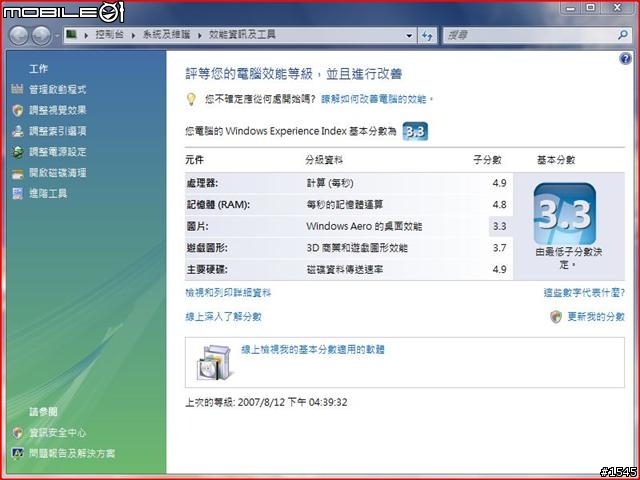This screenshot has height=480, width=640.
Task: Open 線上檢視我的基本分數適用的軟體 link
Action: (x=313, y=350)
